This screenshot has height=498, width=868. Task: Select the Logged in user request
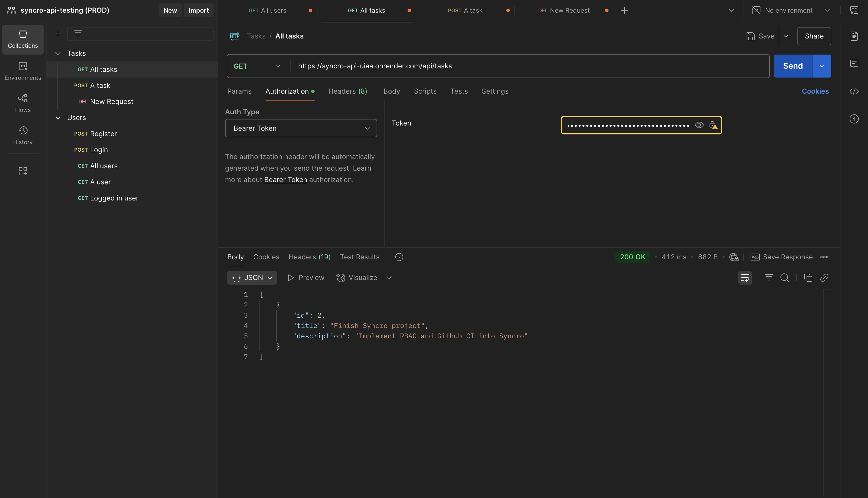[108, 198]
